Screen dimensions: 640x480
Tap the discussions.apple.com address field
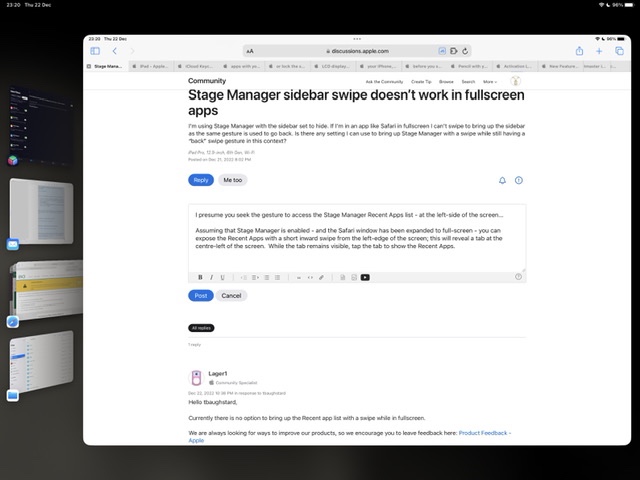click(357, 51)
